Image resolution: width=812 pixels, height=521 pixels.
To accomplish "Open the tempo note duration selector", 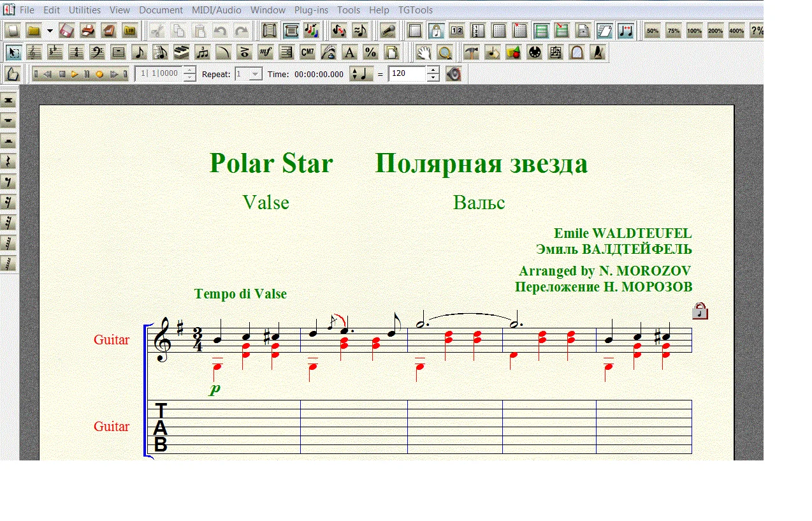I will pyautogui.click(x=361, y=74).
